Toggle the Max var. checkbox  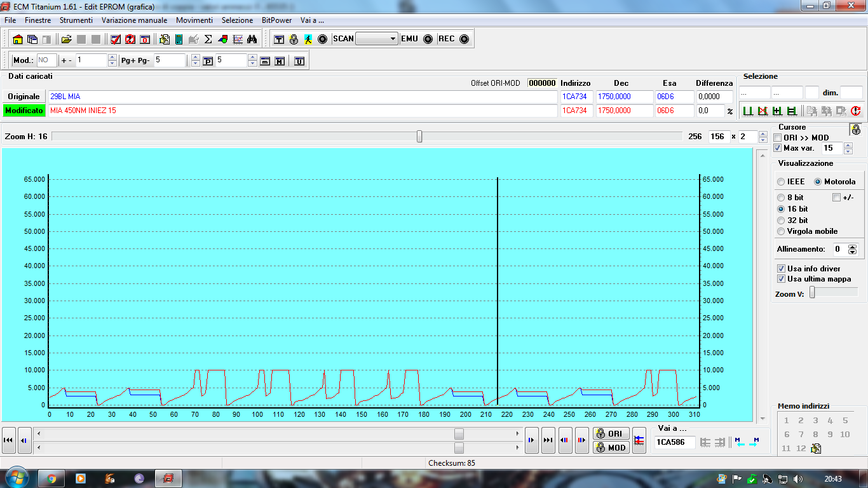pyautogui.click(x=778, y=148)
